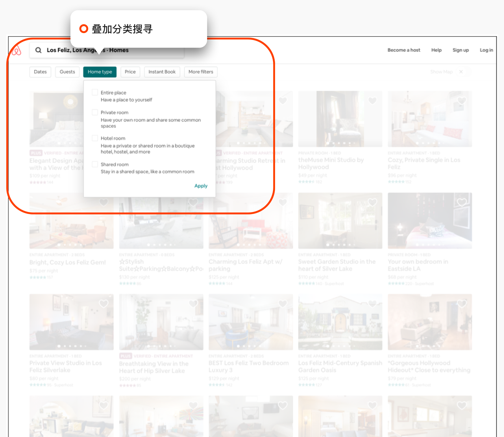Open the Dates filter
The height and width of the screenshot is (437, 504).
(40, 72)
